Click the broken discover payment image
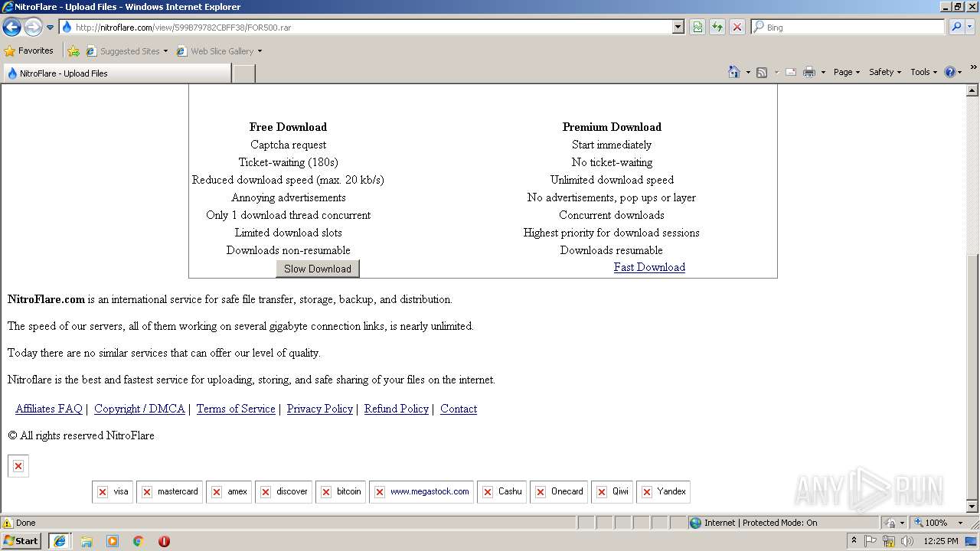The width and height of the screenshot is (980, 551). click(283, 491)
